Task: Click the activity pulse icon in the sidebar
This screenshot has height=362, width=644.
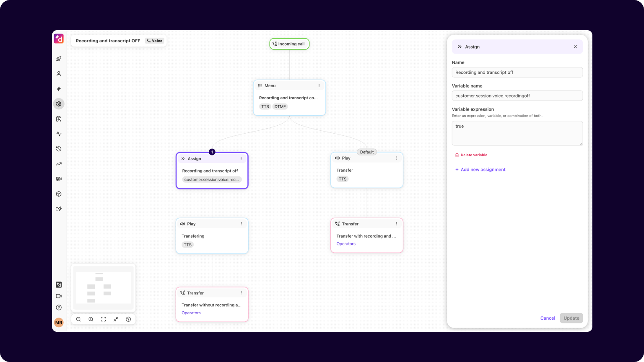Action: click(59, 134)
